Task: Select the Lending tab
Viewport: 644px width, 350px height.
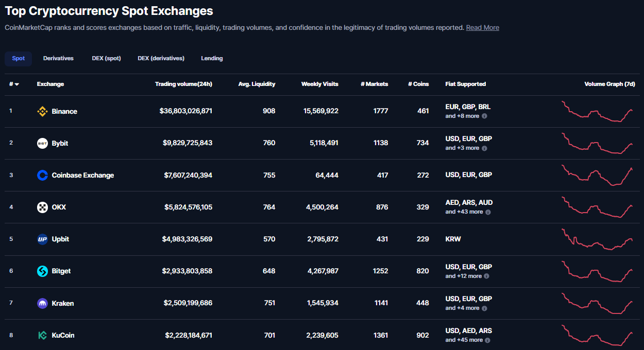Action: [212, 58]
